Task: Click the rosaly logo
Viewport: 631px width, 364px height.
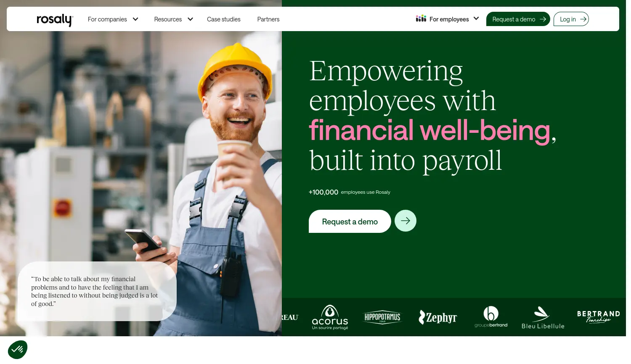Action: tap(55, 20)
